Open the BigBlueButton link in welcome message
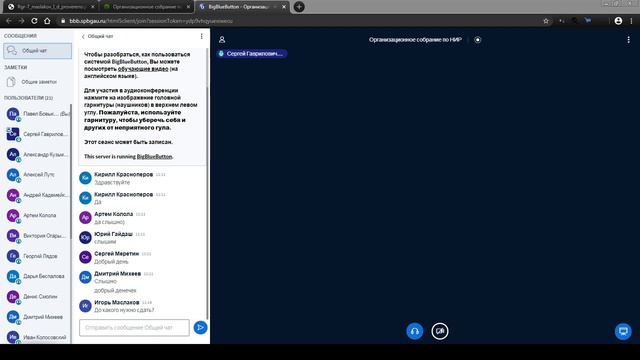The image size is (640, 360). (154, 156)
